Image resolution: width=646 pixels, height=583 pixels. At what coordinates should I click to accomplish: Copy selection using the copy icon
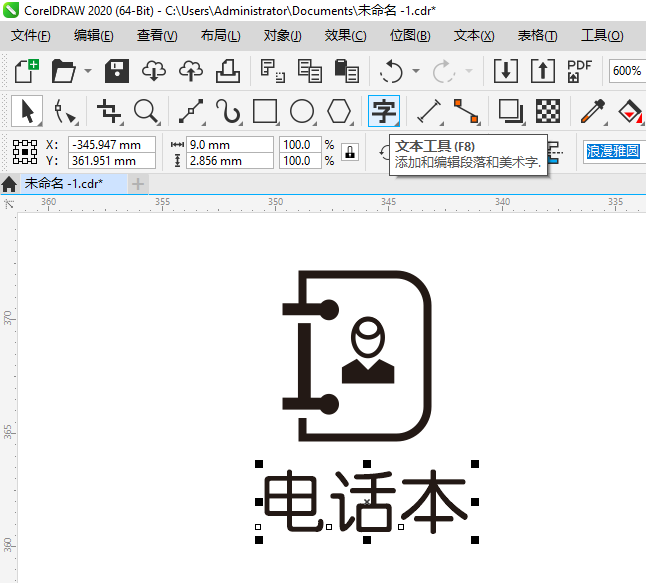coord(309,71)
